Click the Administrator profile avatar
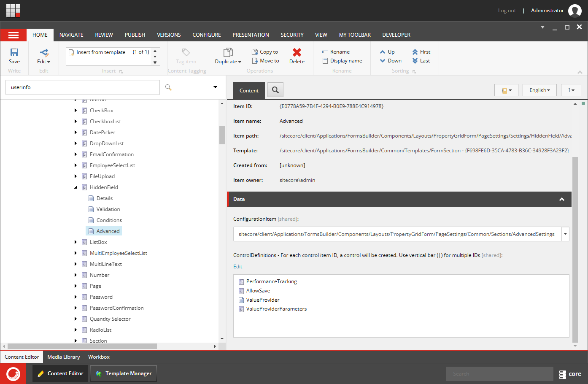The width and height of the screenshot is (588, 384). click(x=575, y=11)
